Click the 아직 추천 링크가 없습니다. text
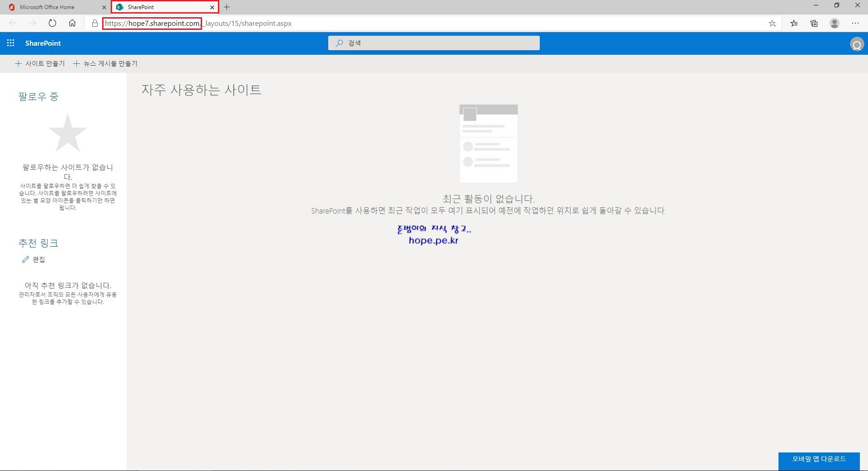The height and width of the screenshot is (471, 868). pos(68,285)
